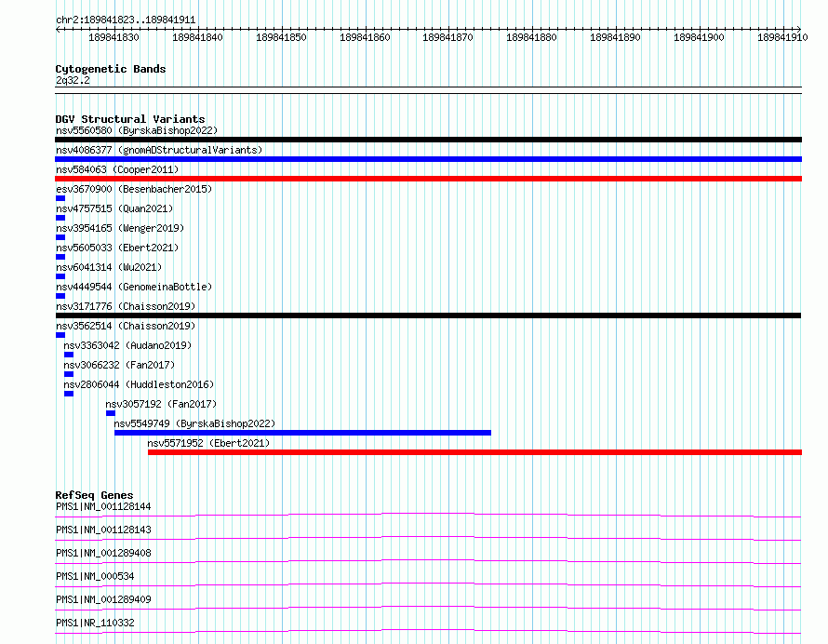Open variant nsv584063 (Cooper2011)
This screenshot has width=828, height=644.
pyautogui.click(x=117, y=169)
